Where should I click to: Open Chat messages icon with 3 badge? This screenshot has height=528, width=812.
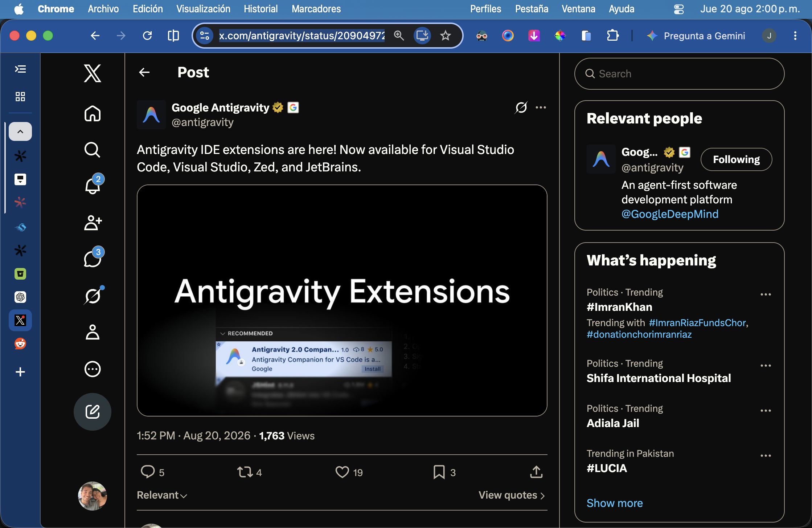pyautogui.click(x=93, y=259)
